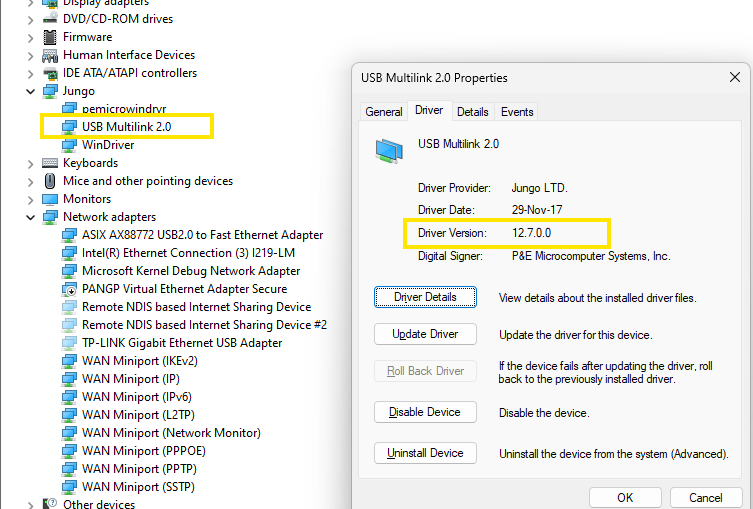The height and width of the screenshot is (509, 753).
Task: Select TP-LINK Gigabit Ethernet USB Adapter
Action: tap(181, 343)
